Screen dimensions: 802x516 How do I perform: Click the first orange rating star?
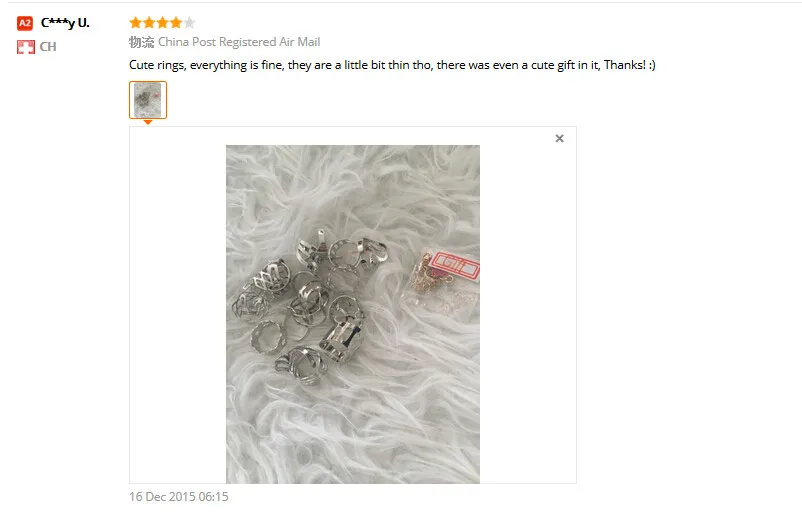click(x=136, y=23)
